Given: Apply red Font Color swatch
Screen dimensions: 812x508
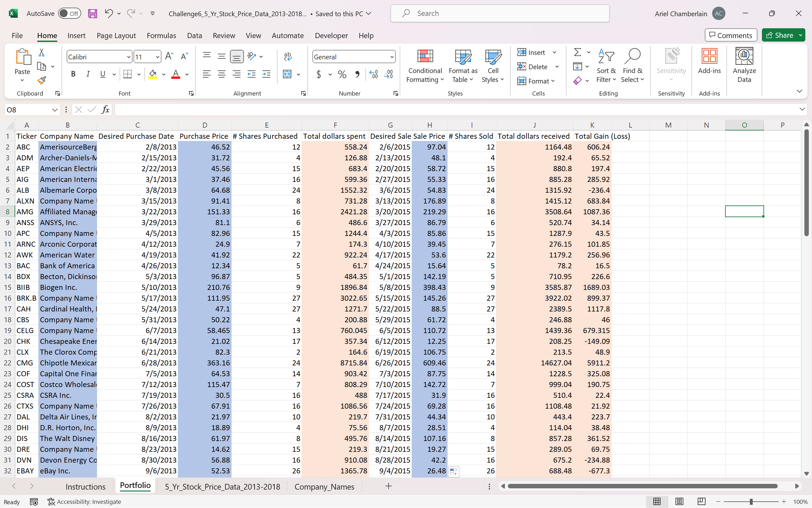Looking at the screenshot, I should (x=176, y=74).
